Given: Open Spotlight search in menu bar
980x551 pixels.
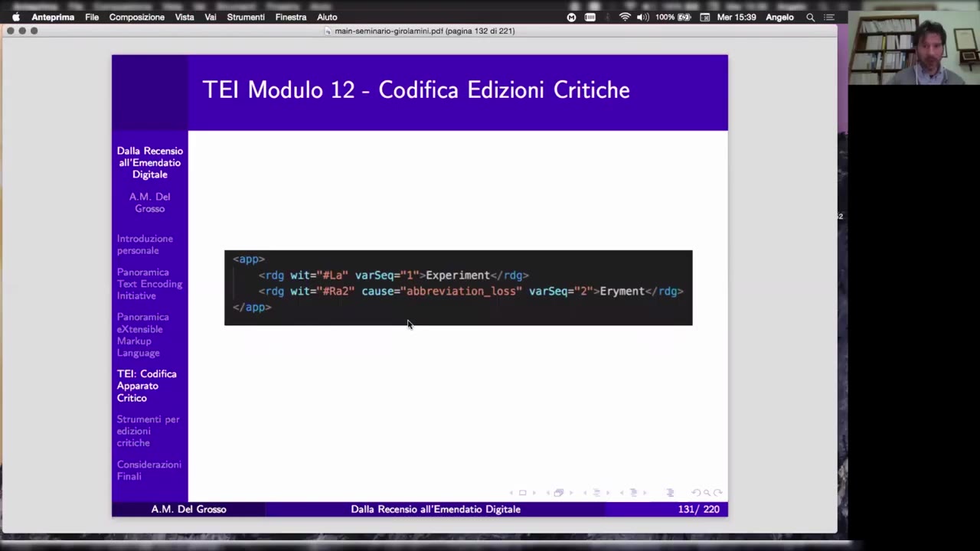Looking at the screenshot, I should click(x=810, y=17).
